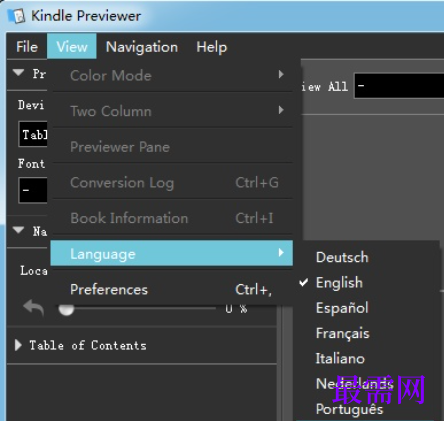Open the Two Column submenu arrow

pos(281,110)
